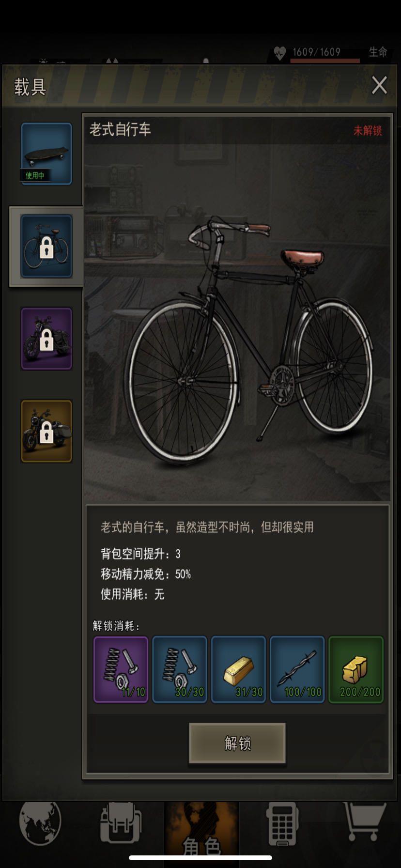Tap the large bicycle preview image
This screenshot has height=868, width=401.
[x=237, y=322]
